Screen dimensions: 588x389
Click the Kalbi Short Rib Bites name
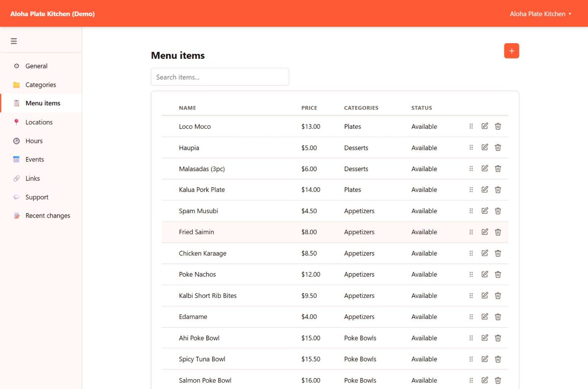pyautogui.click(x=208, y=295)
